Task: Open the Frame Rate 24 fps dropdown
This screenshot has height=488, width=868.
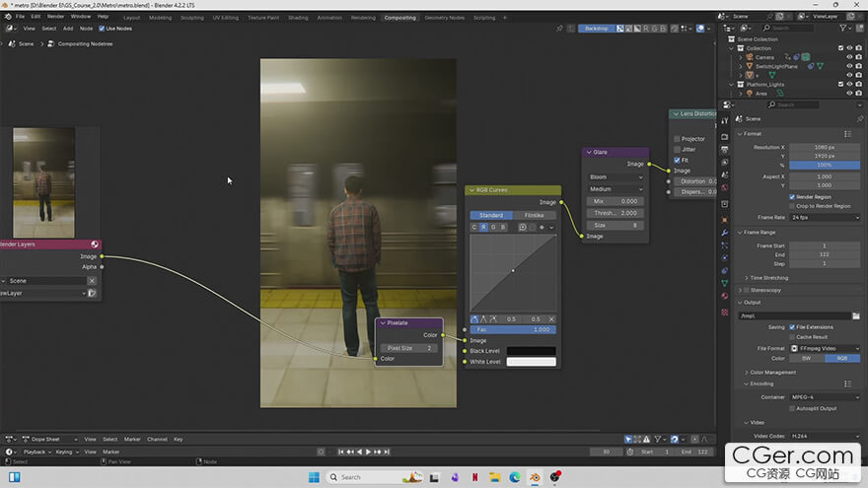Action: coord(825,218)
